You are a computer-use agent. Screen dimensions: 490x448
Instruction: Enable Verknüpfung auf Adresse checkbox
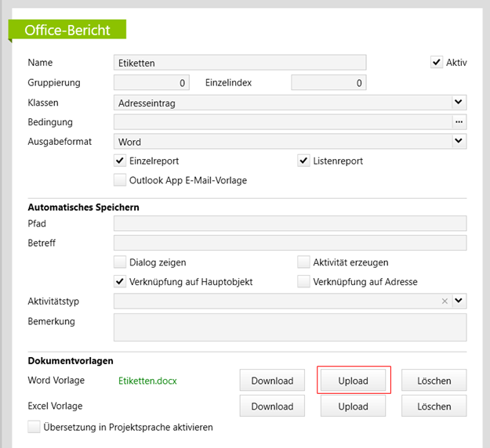click(304, 281)
